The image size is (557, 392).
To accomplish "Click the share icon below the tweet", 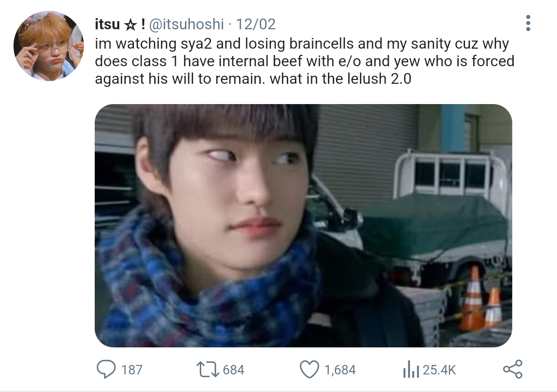I will (x=513, y=369).
